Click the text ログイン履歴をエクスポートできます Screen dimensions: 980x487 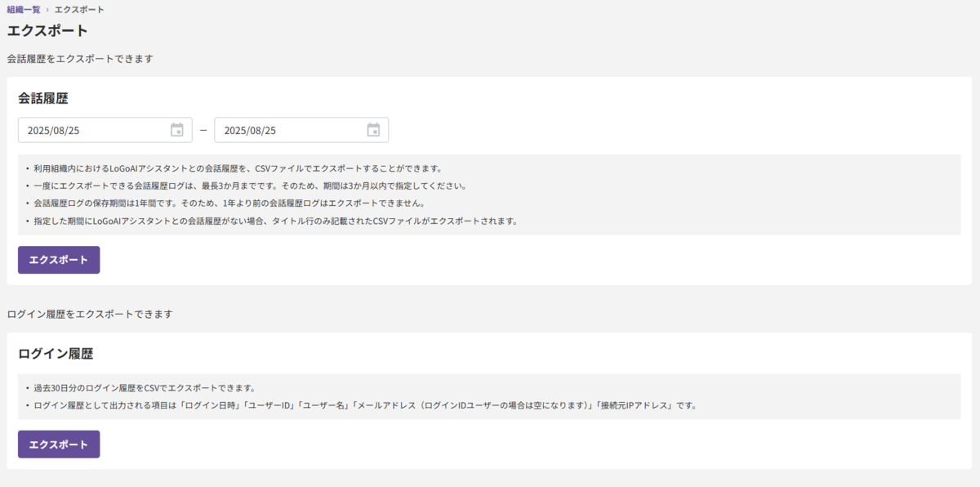90,314
